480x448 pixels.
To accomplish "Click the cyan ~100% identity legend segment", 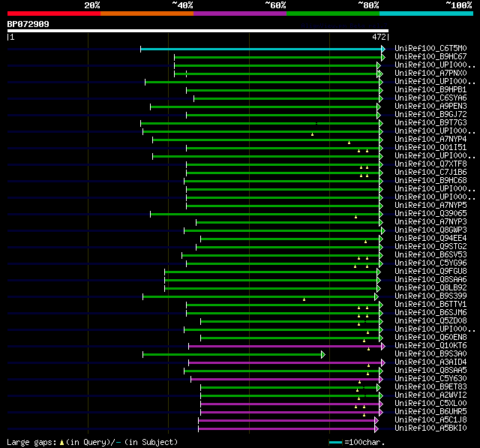I will [x=427, y=14].
